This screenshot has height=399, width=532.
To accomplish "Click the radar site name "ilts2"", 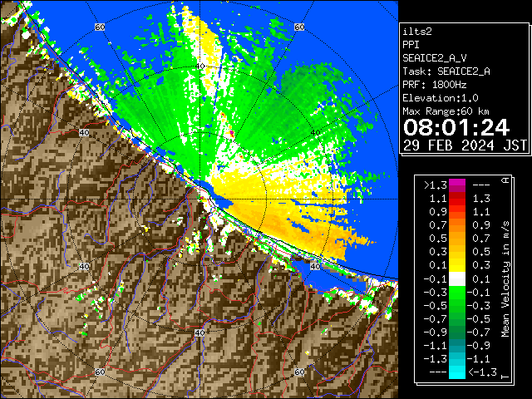I will point(417,32).
